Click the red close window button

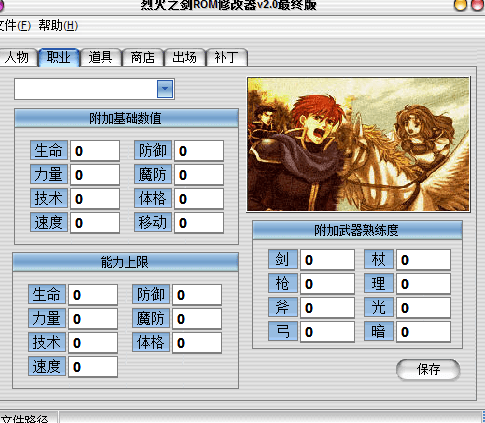pyautogui.click(x=478, y=5)
